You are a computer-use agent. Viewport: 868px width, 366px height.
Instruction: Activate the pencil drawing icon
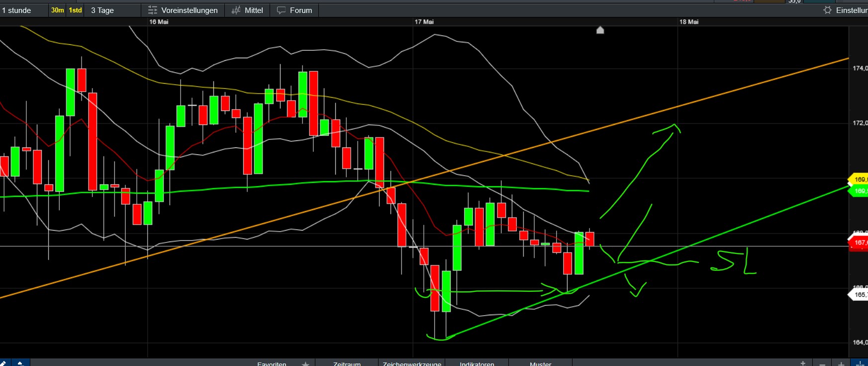coord(4,363)
